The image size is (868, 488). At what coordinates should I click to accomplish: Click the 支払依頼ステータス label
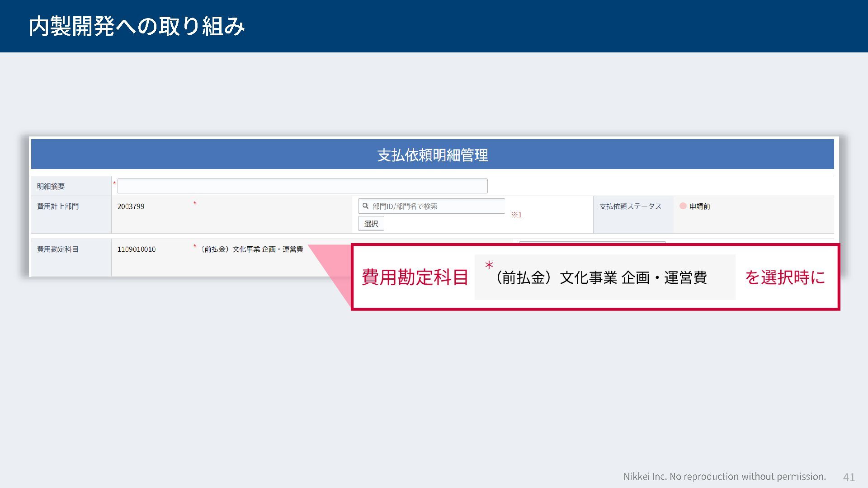click(x=630, y=206)
